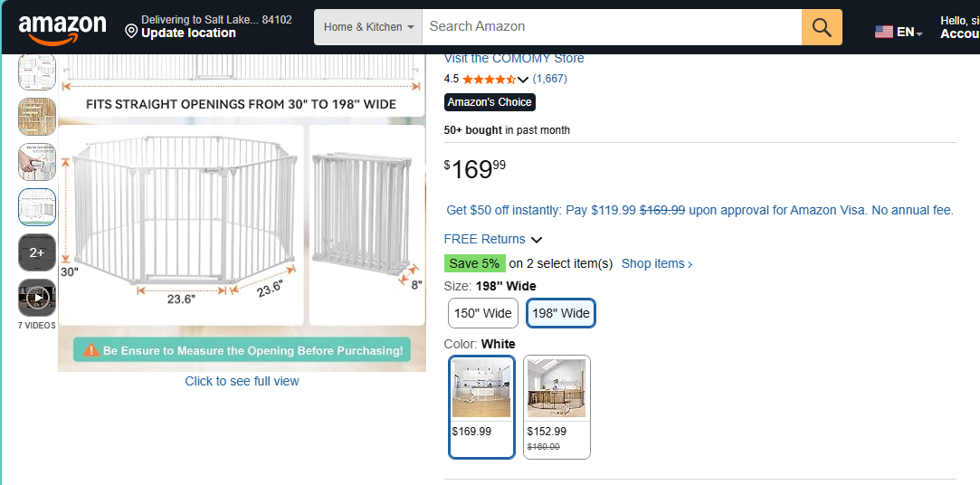
Task: Open the 1,667 reviews link
Action: 549,79
